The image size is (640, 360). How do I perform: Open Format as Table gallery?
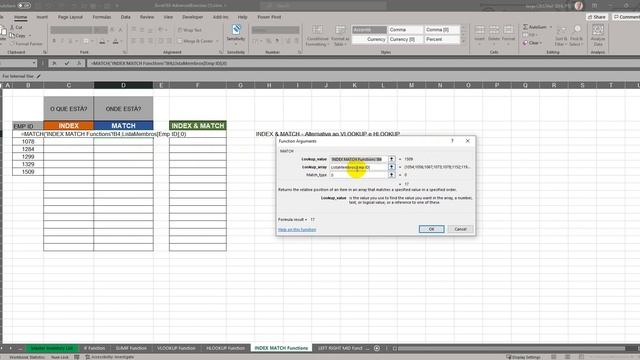coord(340,36)
